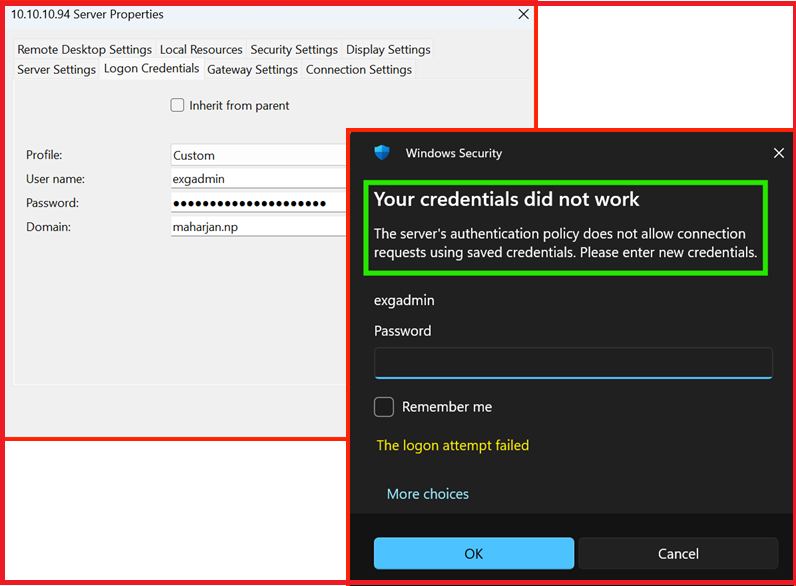The width and height of the screenshot is (796, 586).
Task: Go to Server Settings tab
Action: (56, 69)
